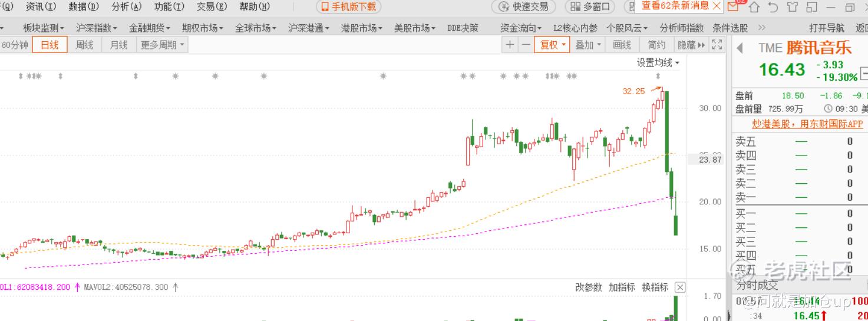Open the 数据(D) menu
This screenshot has width=868, height=321.
(84, 6)
